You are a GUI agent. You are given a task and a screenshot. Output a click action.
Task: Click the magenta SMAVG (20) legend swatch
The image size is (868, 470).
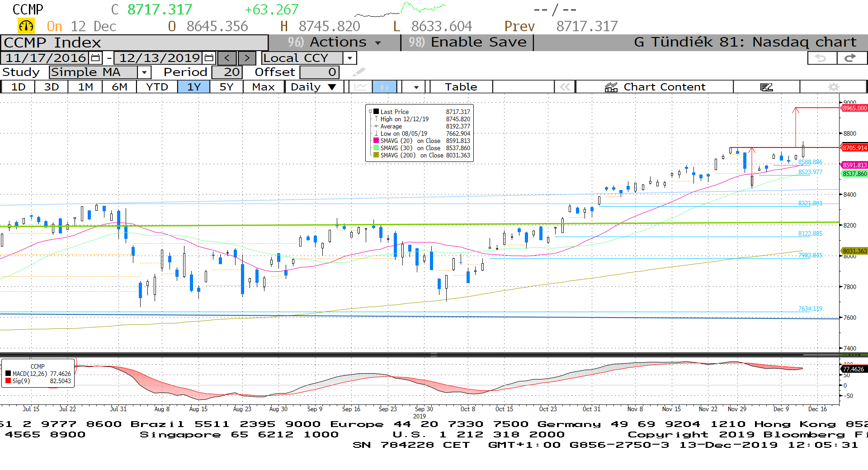pyautogui.click(x=376, y=141)
